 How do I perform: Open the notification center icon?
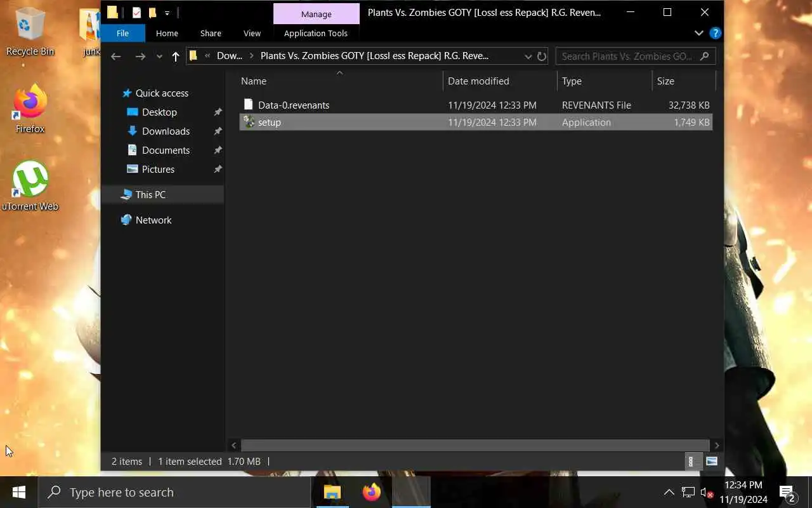788,492
